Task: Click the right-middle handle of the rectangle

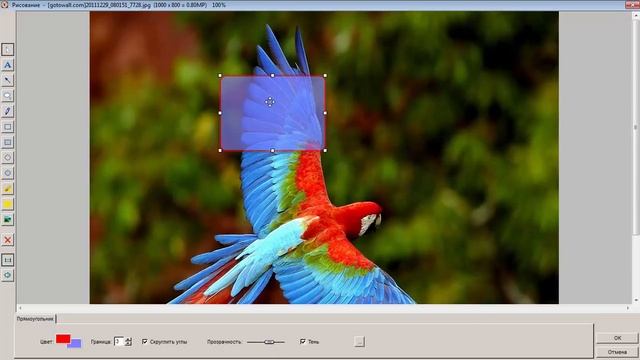Action: tap(325, 113)
